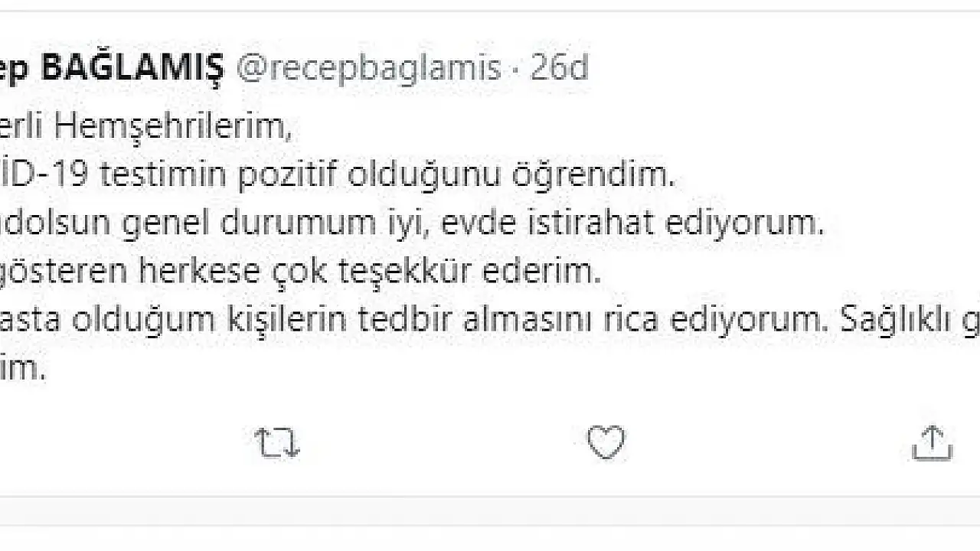
Task: Open the tweet via the 26d timestamp
Action: pyautogui.click(x=560, y=69)
